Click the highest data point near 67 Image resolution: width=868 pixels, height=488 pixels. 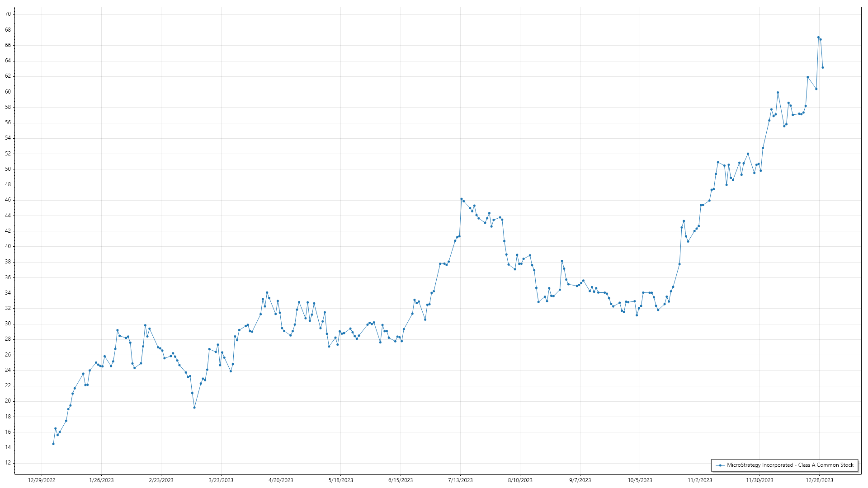click(x=818, y=38)
